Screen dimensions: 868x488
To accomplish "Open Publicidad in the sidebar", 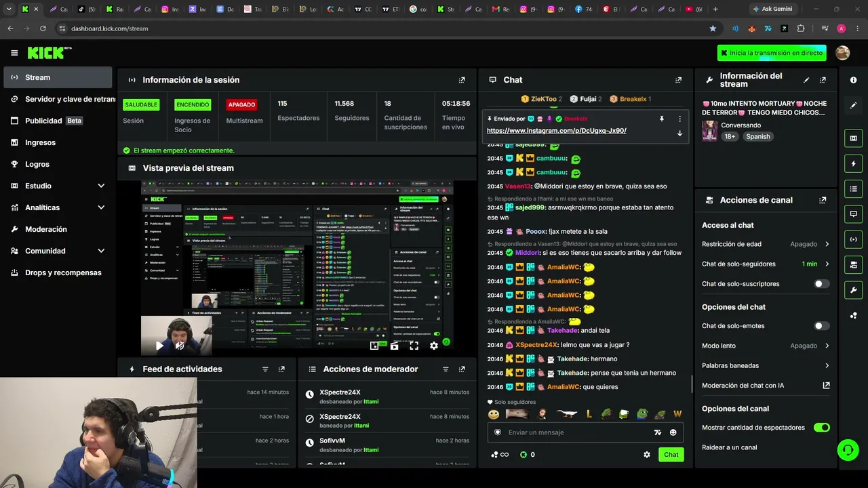I will click(x=58, y=121).
